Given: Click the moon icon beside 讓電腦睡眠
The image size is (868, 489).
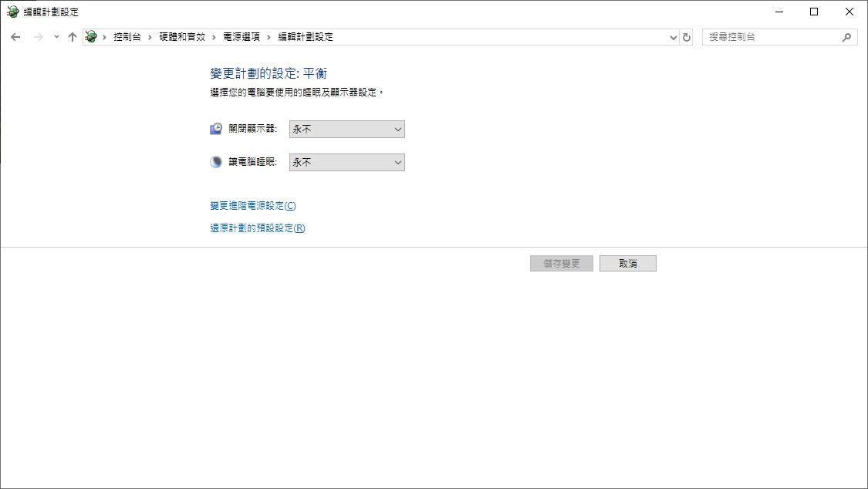Looking at the screenshot, I should click(217, 162).
